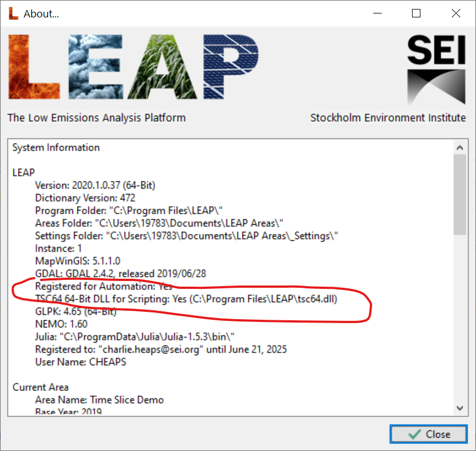Click the 'System Information' heading text
Image resolution: width=476 pixels, height=451 pixels.
(x=56, y=148)
